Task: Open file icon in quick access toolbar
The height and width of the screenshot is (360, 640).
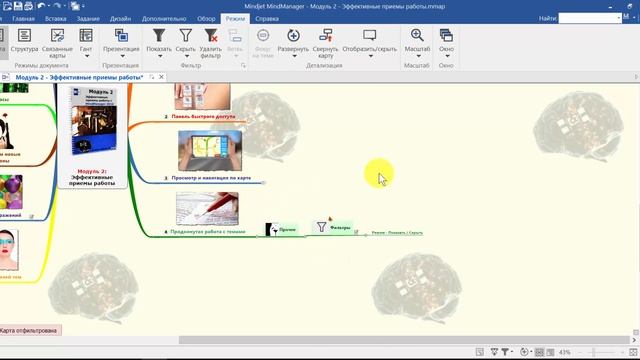Action: [x=8, y=6]
